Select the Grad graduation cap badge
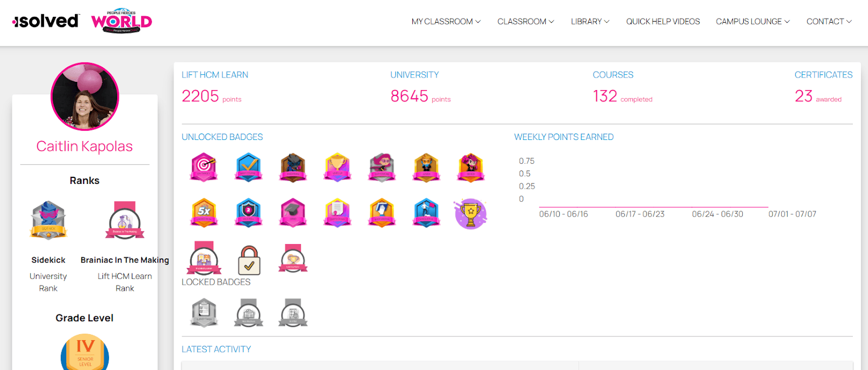Screen dimensions: 868x370 293,213
